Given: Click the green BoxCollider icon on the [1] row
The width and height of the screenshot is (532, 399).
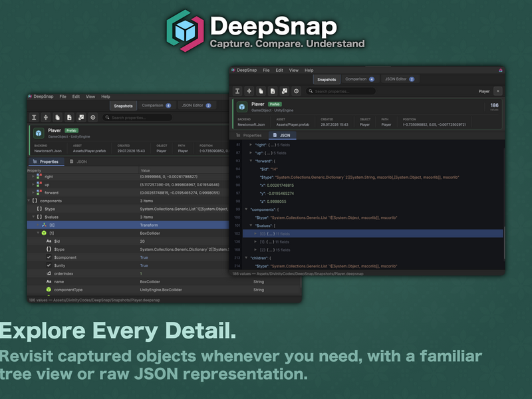Looking at the screenshot, I should coord(44,233).
